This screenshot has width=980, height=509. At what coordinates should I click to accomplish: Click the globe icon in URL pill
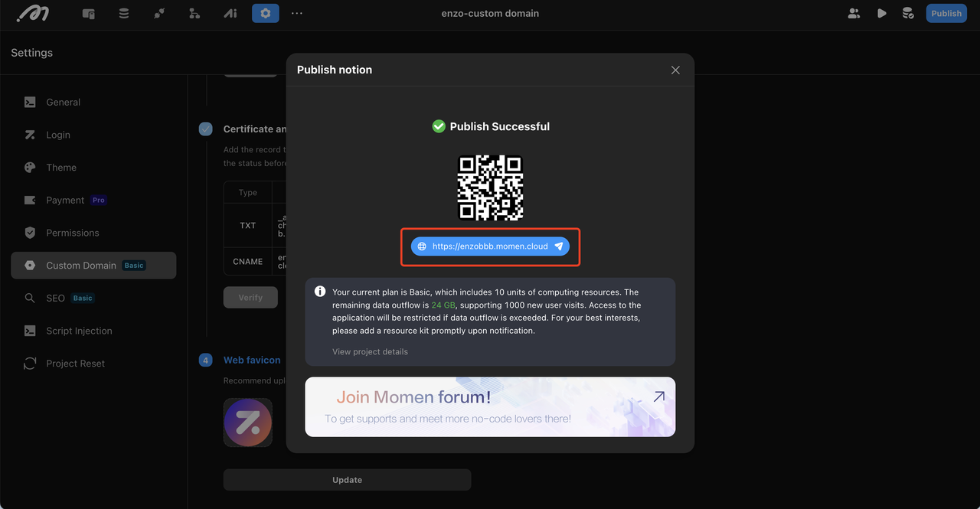point(422,246)
